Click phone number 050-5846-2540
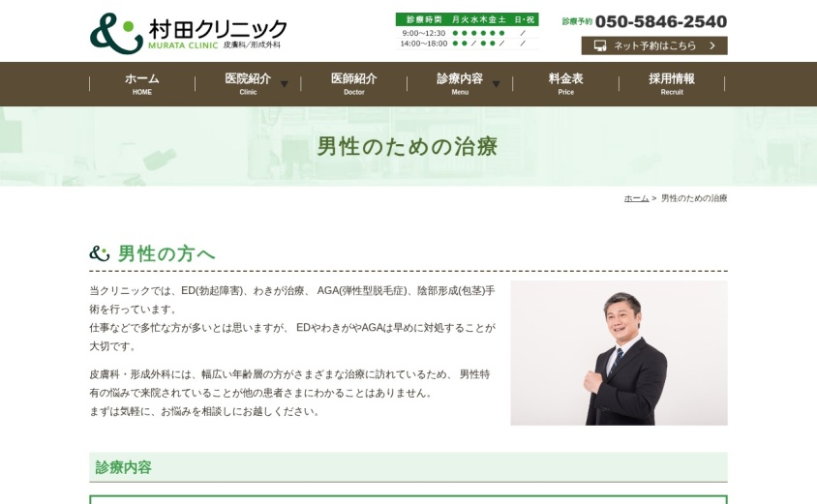 click(661, 21)
